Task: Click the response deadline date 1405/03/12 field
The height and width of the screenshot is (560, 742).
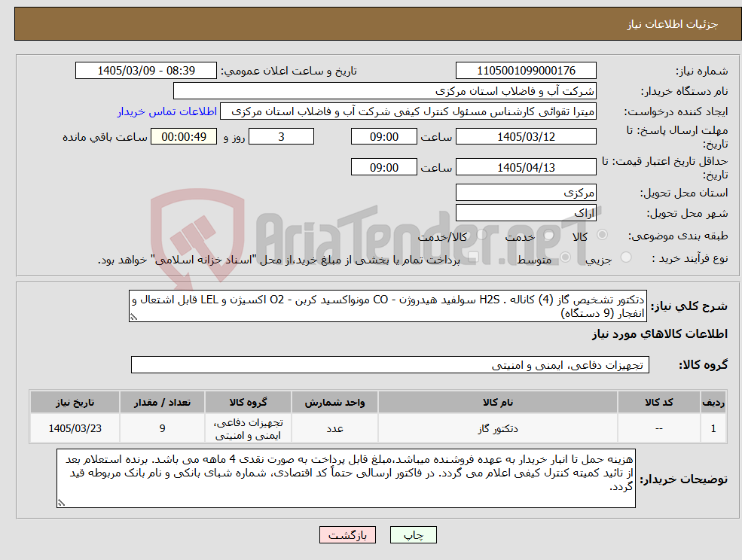Action: (526, 137)
